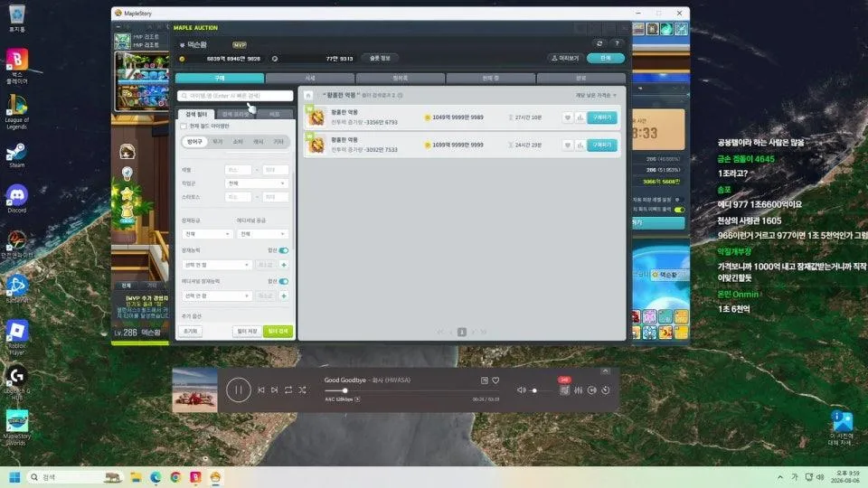This screenshot has width=868, height=488.
Task: Like the song with the heart icon
Action: (x=496, y=380)
